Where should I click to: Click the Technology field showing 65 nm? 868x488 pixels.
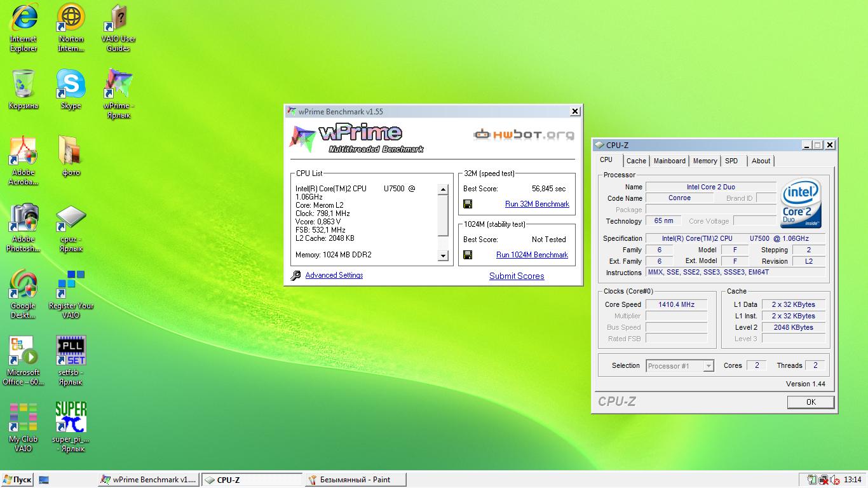pos(663,220)
